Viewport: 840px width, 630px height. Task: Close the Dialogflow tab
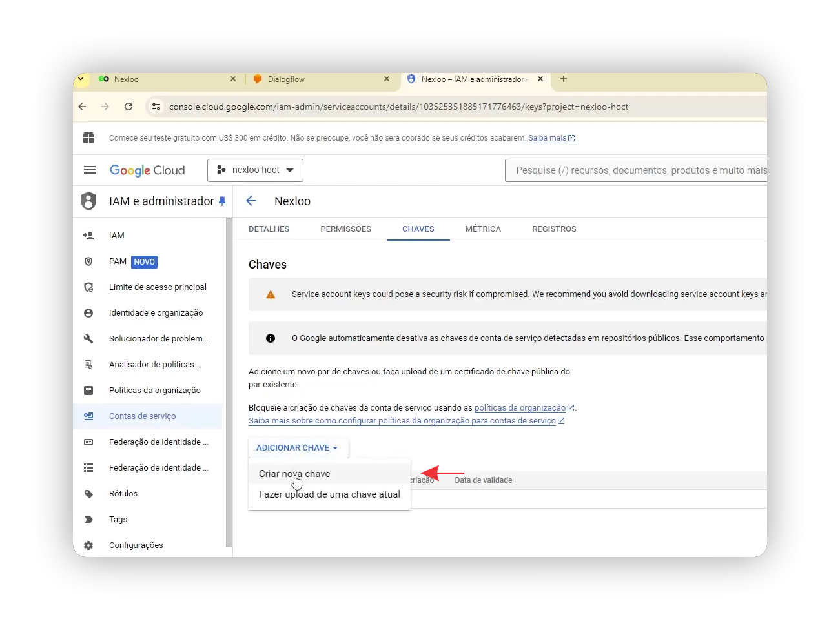point(387,79)
